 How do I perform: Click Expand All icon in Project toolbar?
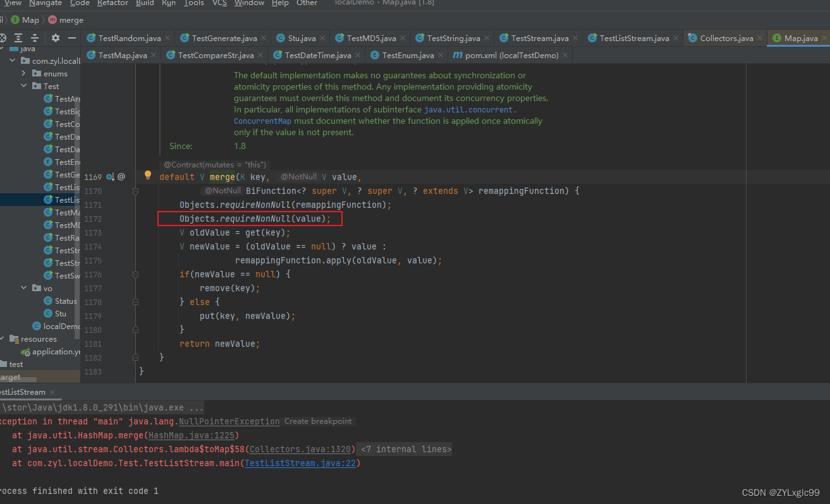[18, 38]
